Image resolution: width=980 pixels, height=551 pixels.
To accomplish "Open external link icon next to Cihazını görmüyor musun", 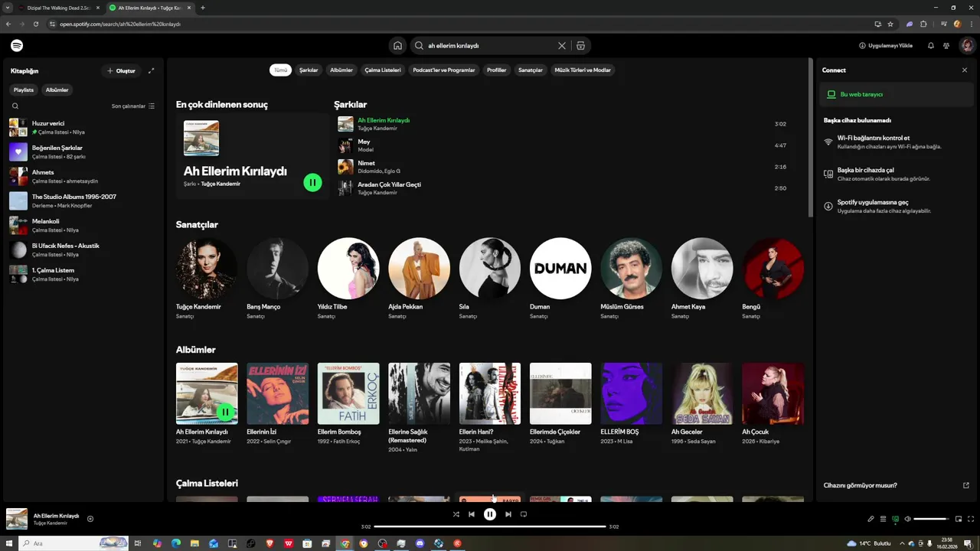I will coord(965,485).
